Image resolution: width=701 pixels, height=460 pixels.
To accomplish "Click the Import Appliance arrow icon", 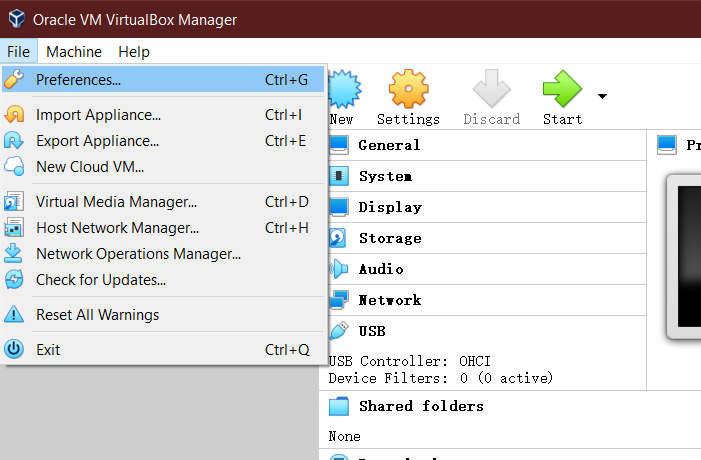I will point(14,114).
